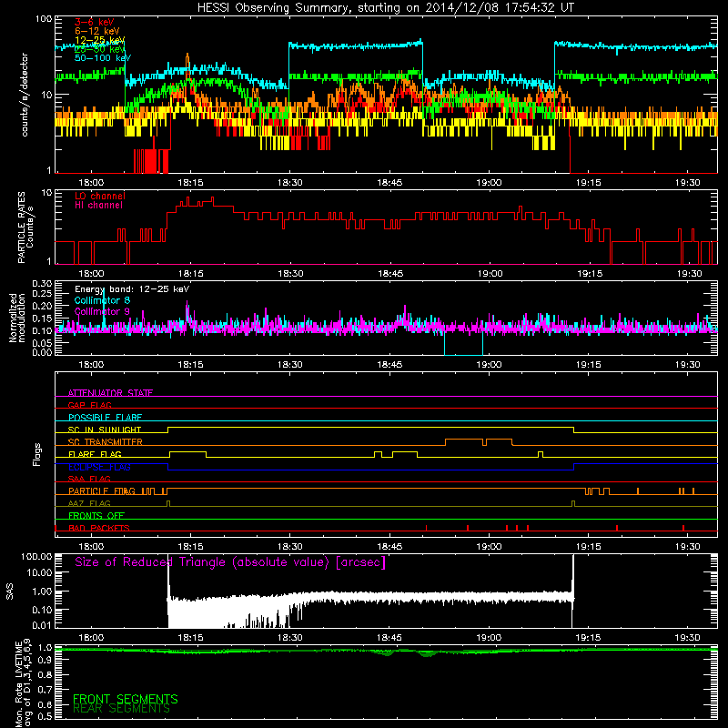Select the 'POSSIBLE FLARE' flag label

click(x=105, y=418)
